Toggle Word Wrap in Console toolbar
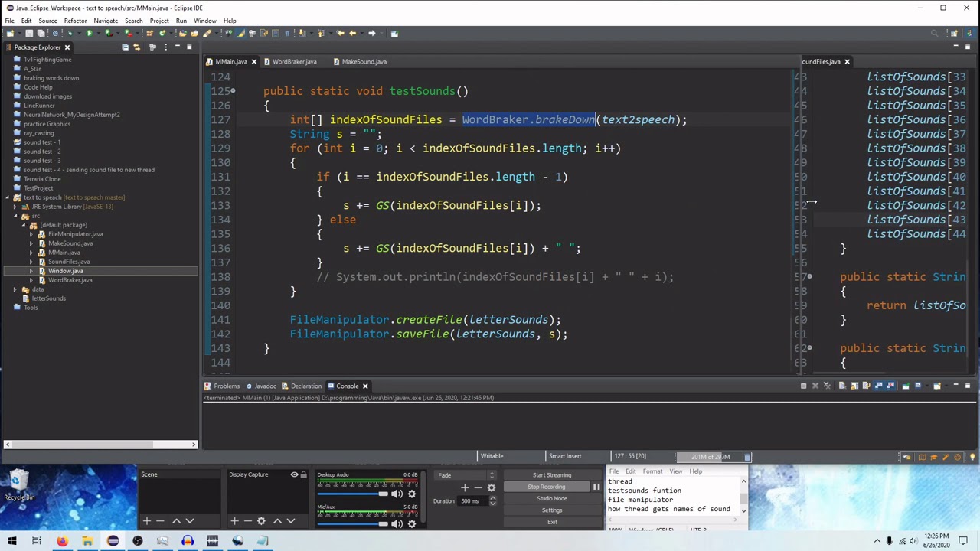The image size is (980, 551). click(866, 386)
